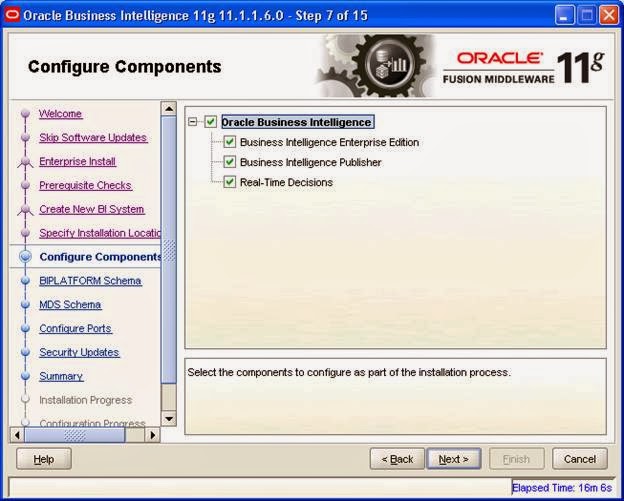624x501 pixels.
Task: Click the Oracle logo icon in title bar
Action: pos(12,15)
